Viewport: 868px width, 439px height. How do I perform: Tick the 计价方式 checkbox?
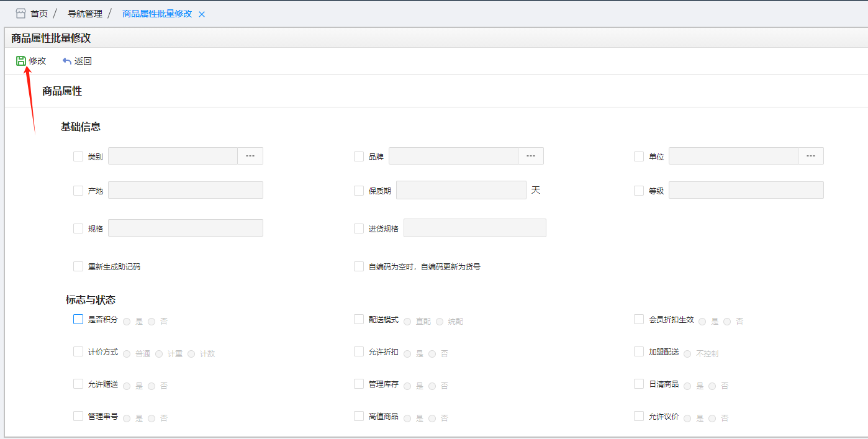[x=78, y=351]
